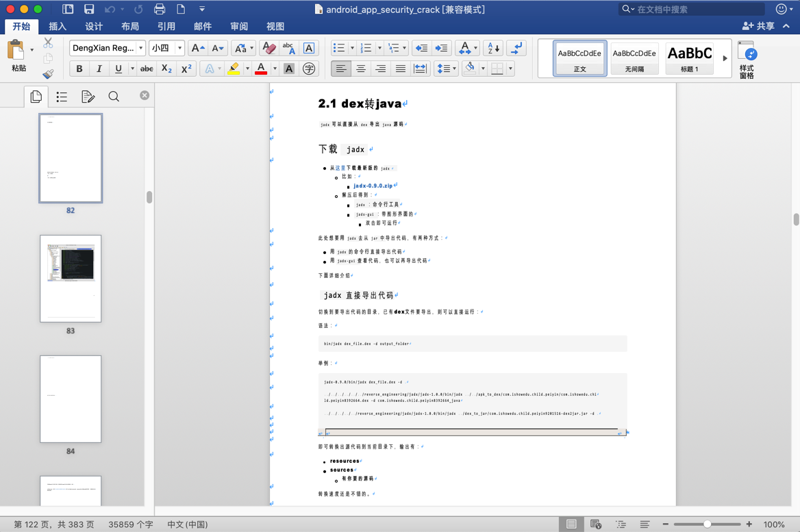Toggle Underline formatting
The height and width of the screenshot is (532, 800).
tap(118, 68)
